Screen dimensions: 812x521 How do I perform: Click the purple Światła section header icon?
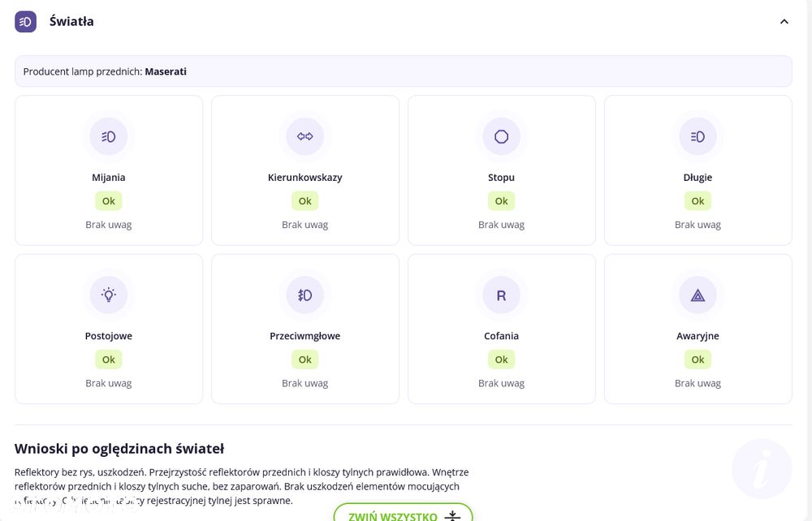pos(25,22)
